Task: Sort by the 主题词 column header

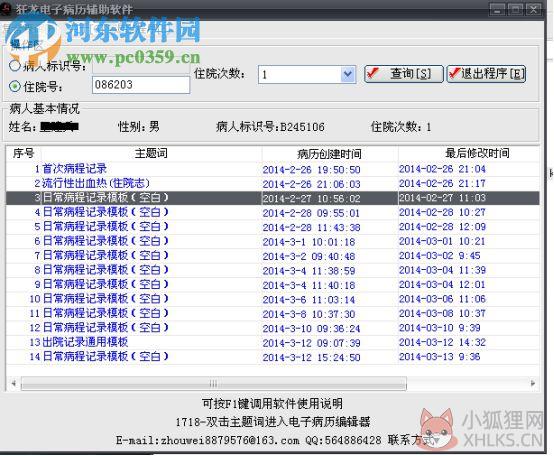Action: tap(151, 153)
